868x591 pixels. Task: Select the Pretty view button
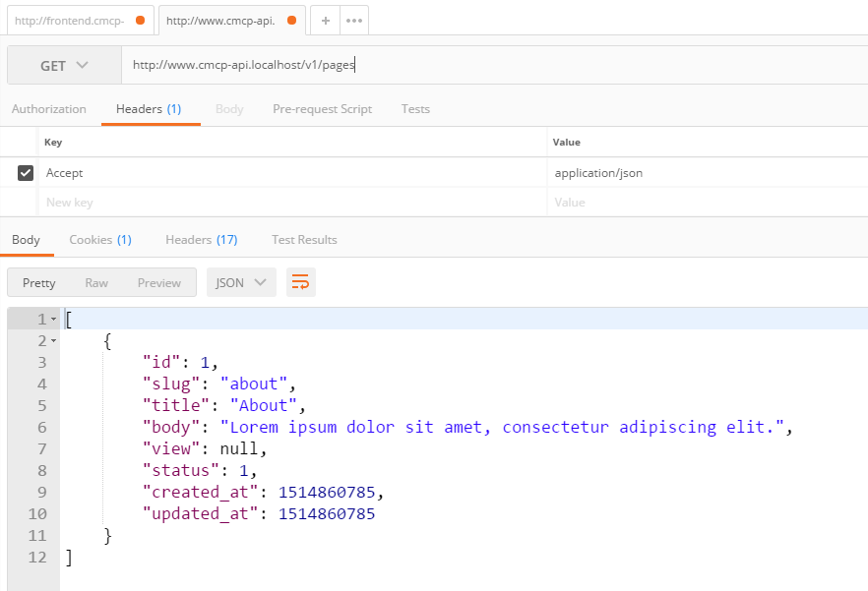coord(39,283)
